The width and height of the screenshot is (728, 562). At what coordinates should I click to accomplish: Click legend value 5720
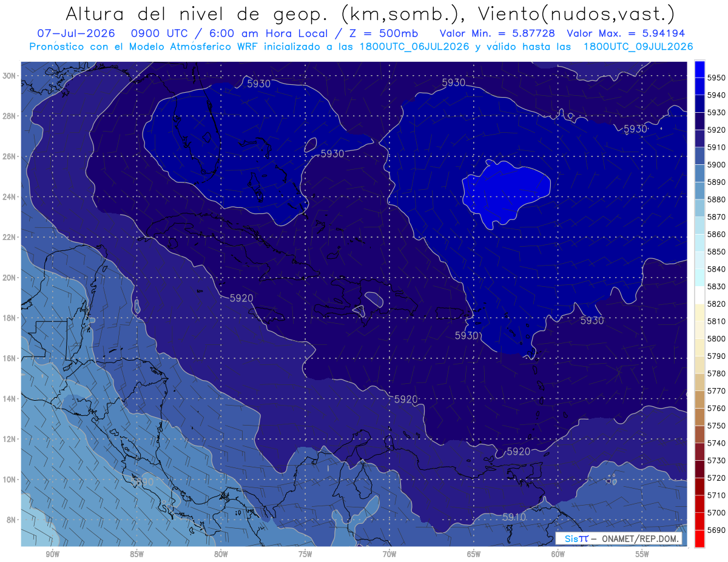(716, 478)
